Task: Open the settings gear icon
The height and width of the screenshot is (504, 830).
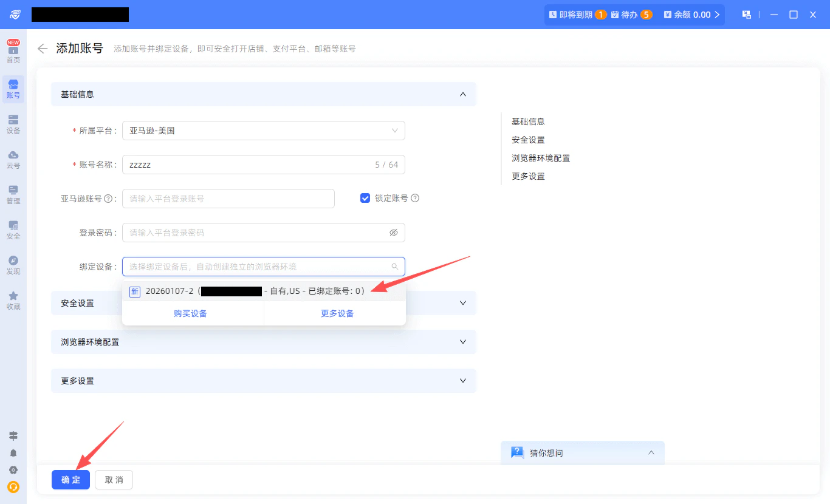Action: [13, 470]
